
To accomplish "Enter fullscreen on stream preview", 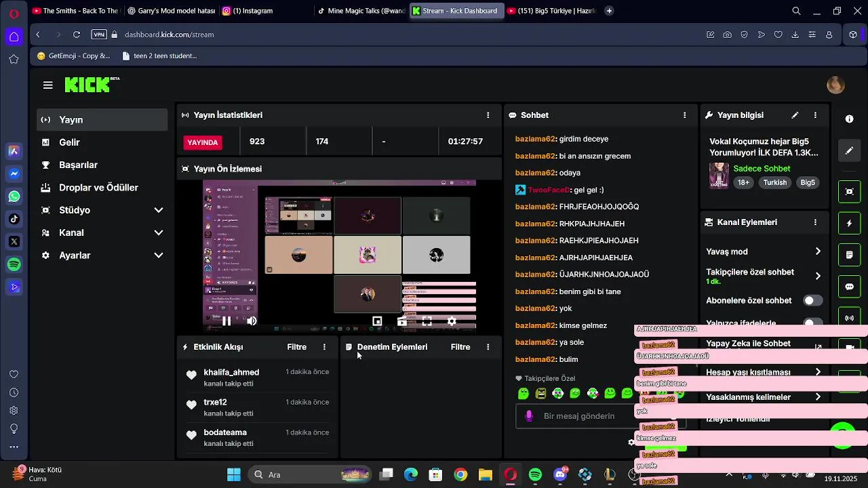I will point(427,321).
